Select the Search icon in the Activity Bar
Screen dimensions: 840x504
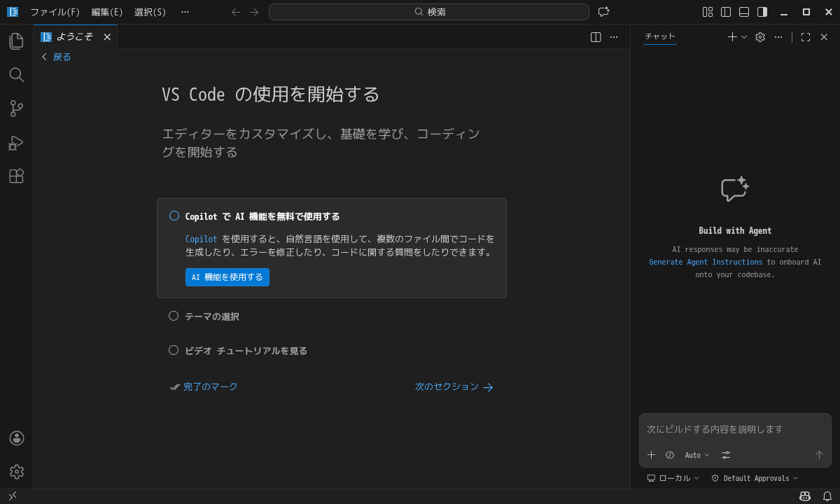[16, 75]
